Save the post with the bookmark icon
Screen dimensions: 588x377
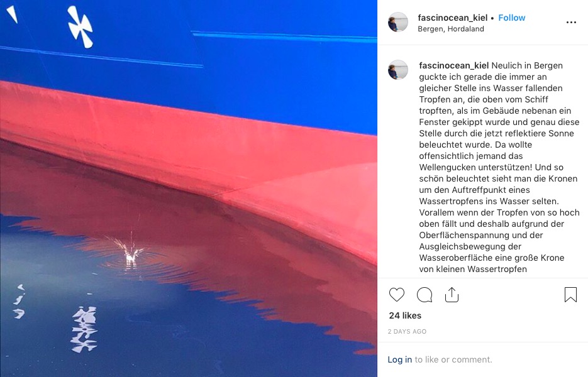point(570,295)
